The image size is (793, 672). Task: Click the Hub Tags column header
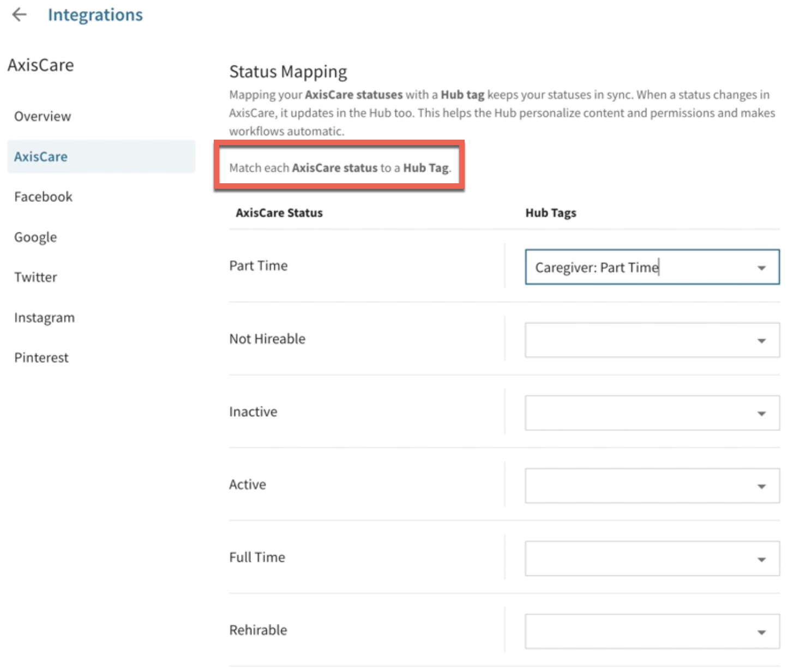click(551, 213)
